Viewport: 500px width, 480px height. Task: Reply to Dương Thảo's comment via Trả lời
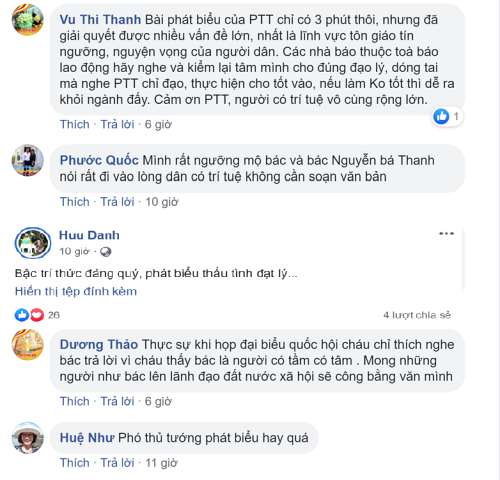[x=117, y=401]
